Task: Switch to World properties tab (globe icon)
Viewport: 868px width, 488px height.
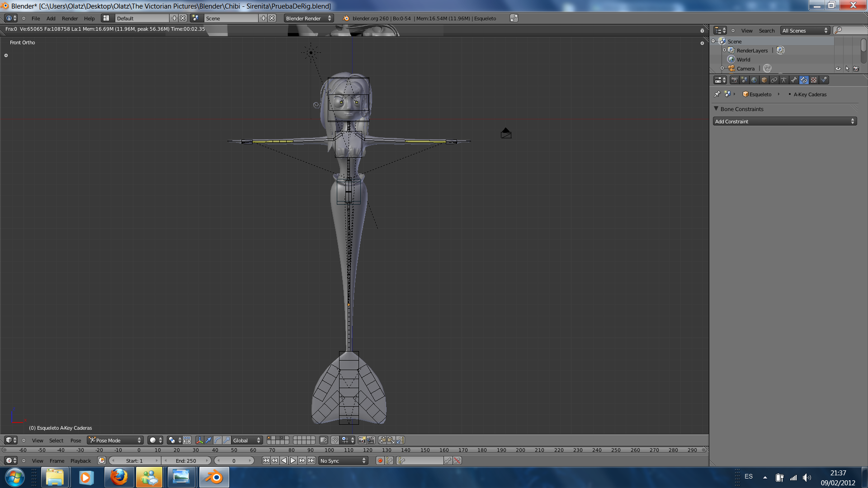Action: (x=754, y=80)
